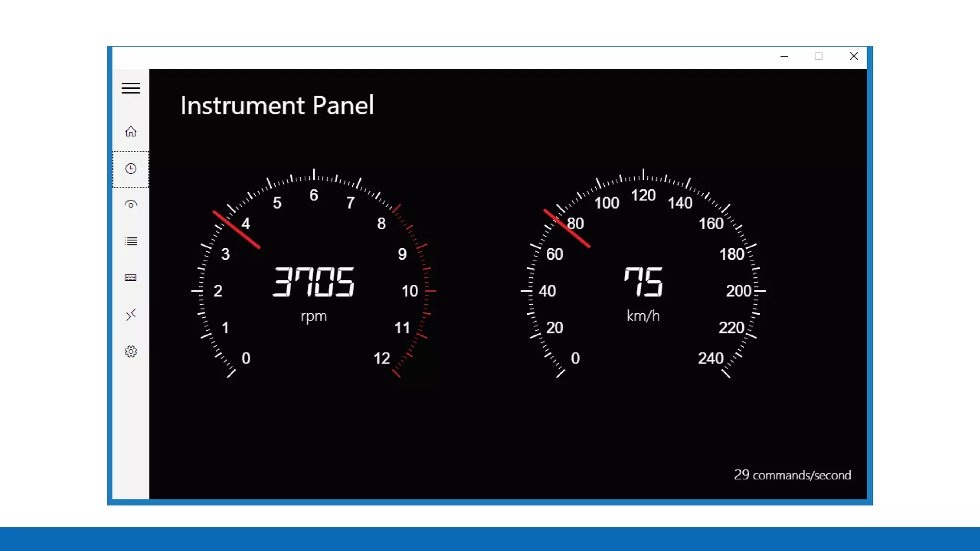Click the red needle on tachometer gauge
The image size is (980, 551).
(236, 230)
